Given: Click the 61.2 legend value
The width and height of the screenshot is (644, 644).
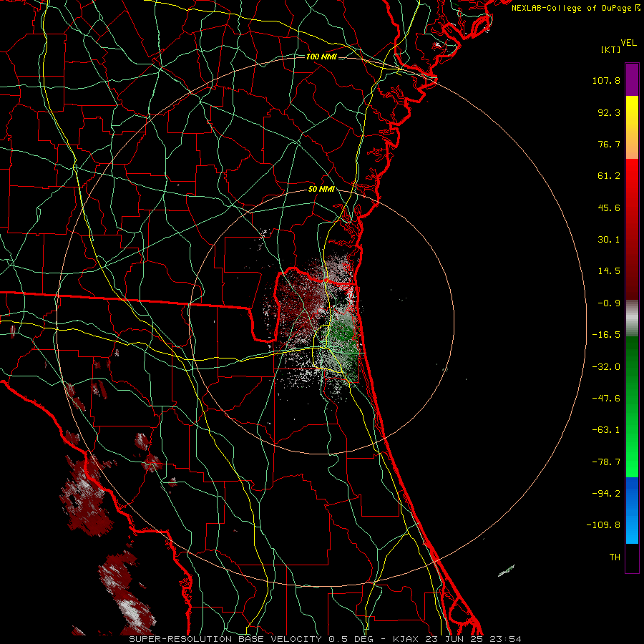Looking at the screenshot, I should (x=609, y=176).
